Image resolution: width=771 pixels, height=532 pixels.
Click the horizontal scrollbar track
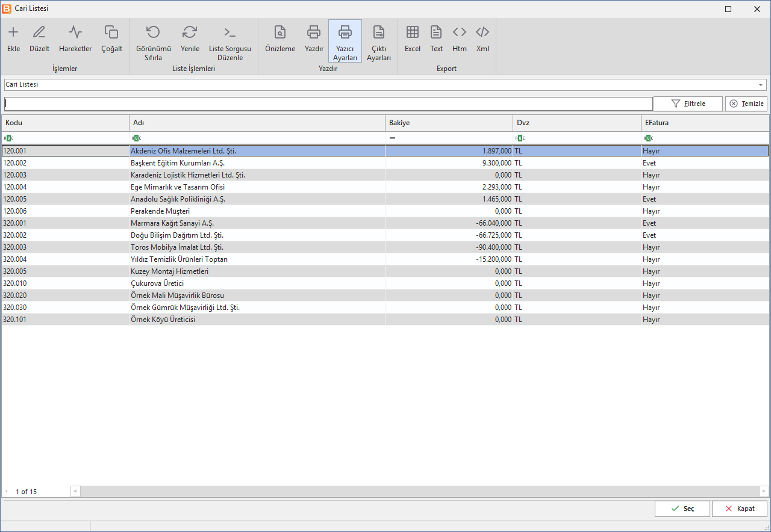coord(420,492)
